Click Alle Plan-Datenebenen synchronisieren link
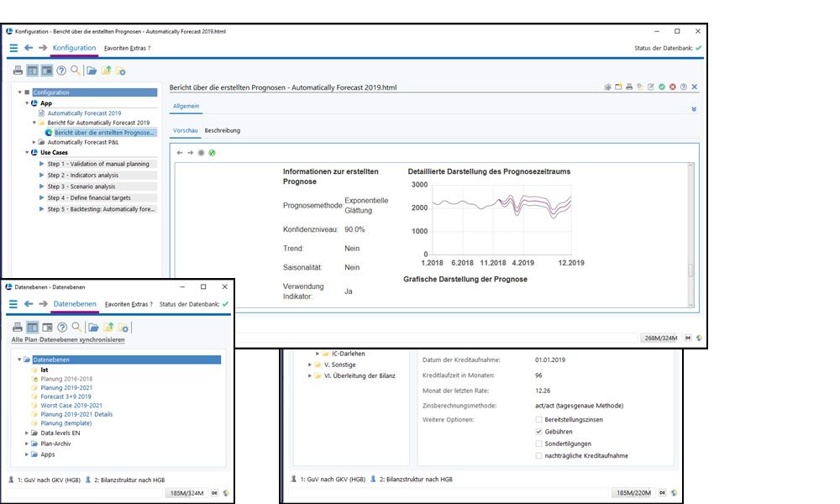The image size is (840, 504). tap(68, 339)
